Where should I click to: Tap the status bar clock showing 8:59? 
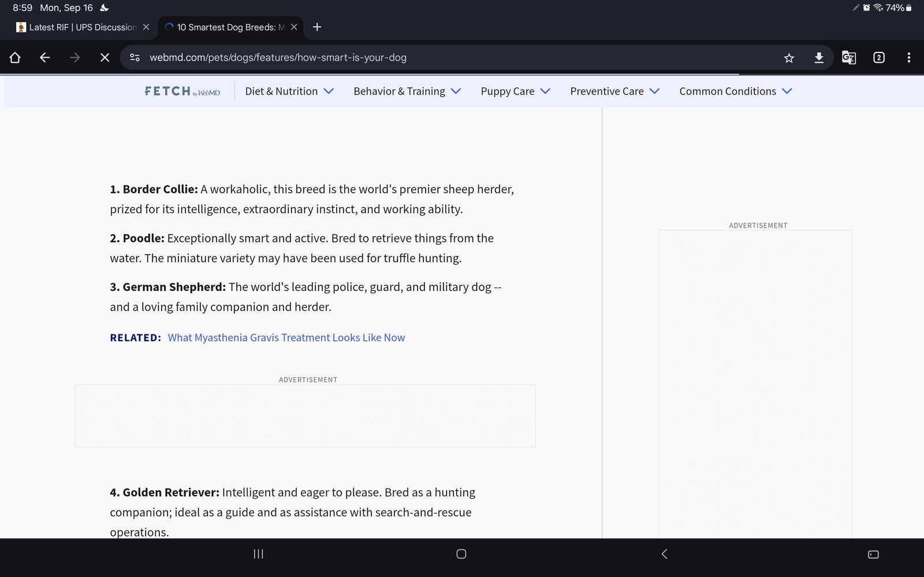[23, 8]
